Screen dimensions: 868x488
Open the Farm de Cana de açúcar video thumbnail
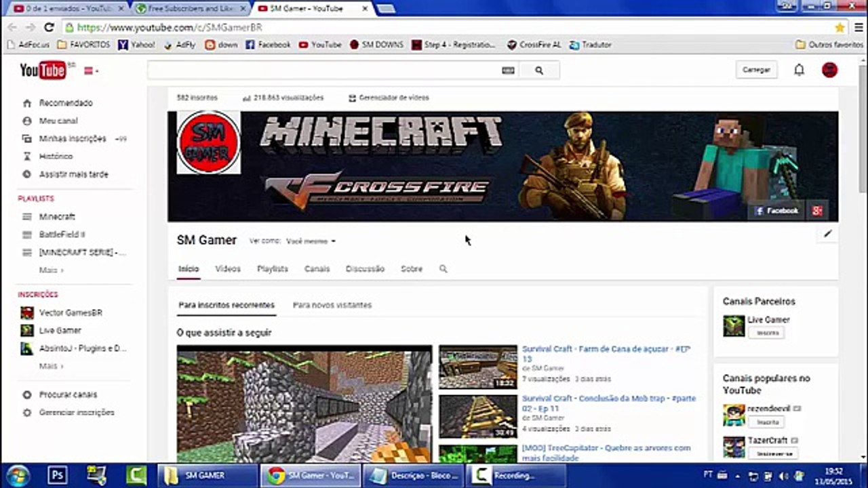coord(478,367)
